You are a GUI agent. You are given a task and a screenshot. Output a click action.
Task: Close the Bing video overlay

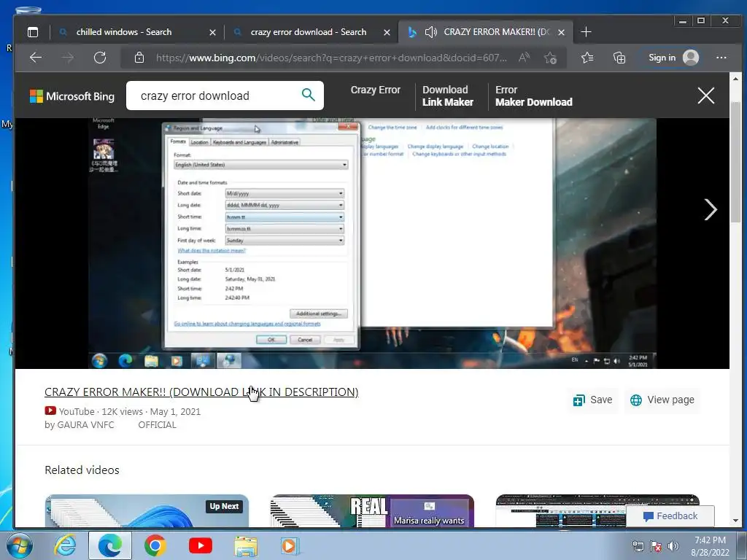pyautogui.click(x=705, y=96)
